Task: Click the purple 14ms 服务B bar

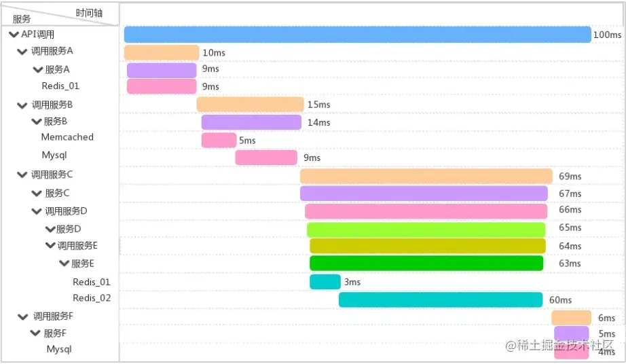Action: point(251,122)
